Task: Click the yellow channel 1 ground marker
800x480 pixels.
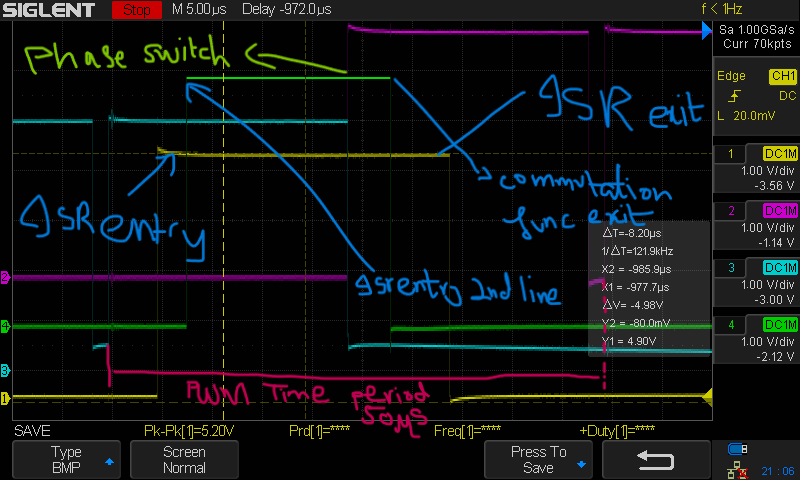Action: coord(5,398)
